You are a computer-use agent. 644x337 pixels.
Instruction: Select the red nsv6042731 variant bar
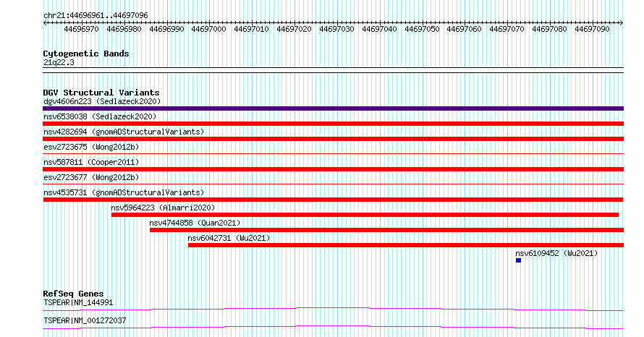pyautogui.click(x=406, y=245)
